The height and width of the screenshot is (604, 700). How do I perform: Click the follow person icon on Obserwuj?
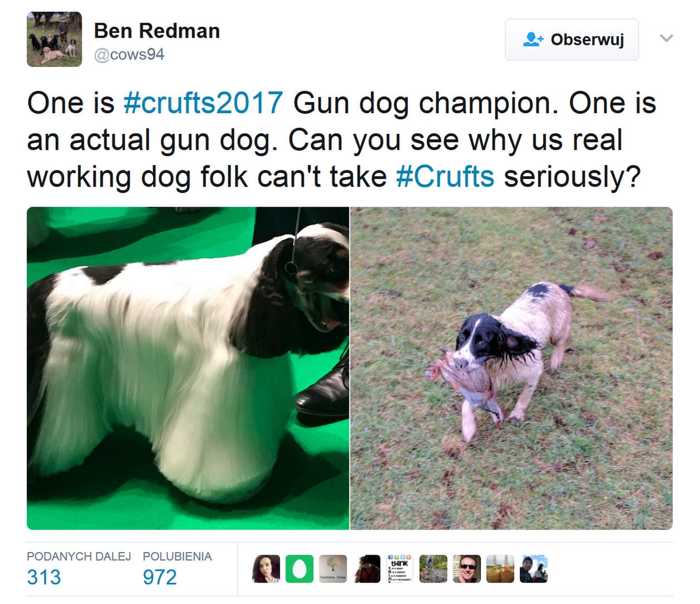tap(533, 40)
